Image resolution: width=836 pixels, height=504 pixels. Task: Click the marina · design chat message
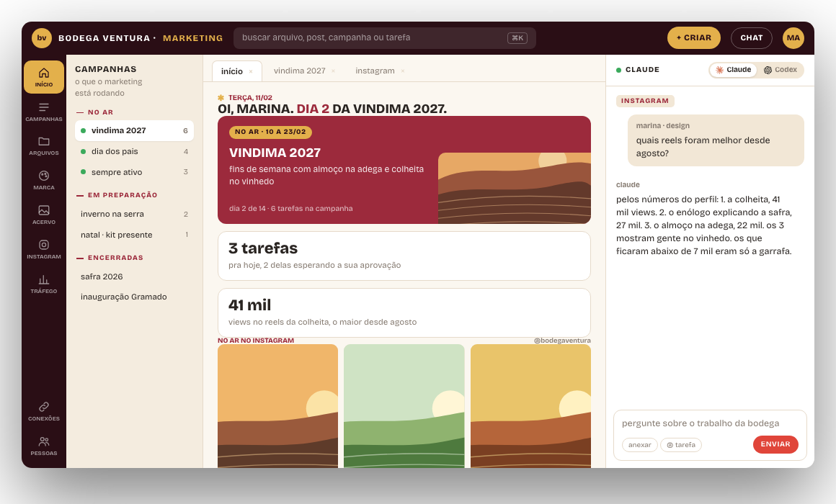[716, 140]
